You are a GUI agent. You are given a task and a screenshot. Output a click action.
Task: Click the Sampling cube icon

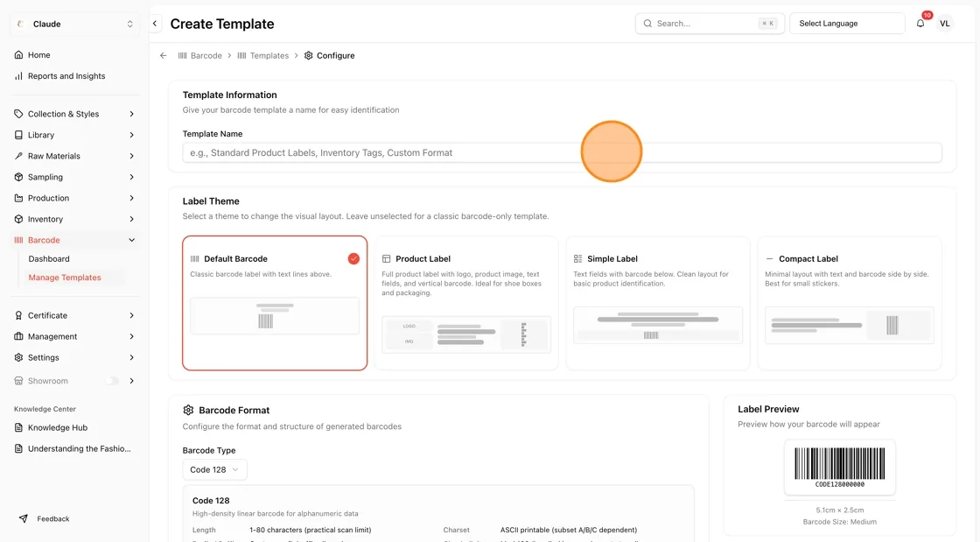pyautogui.click(x=18, y=177)
